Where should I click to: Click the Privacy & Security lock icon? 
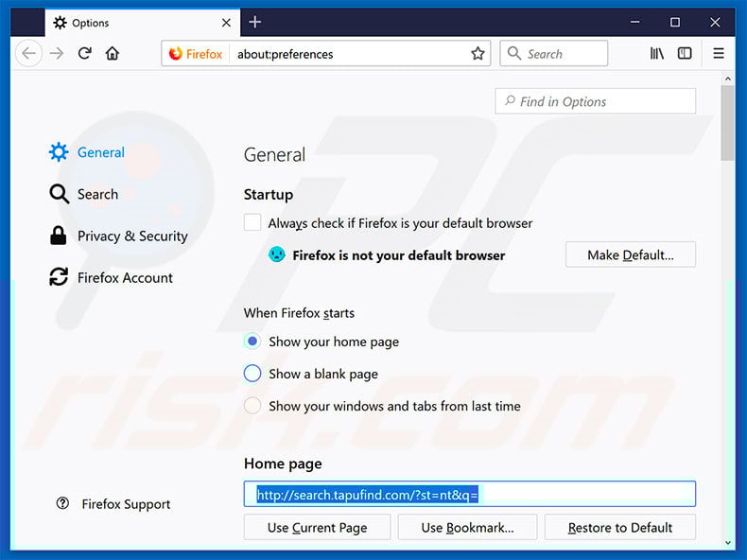point(58,236)
